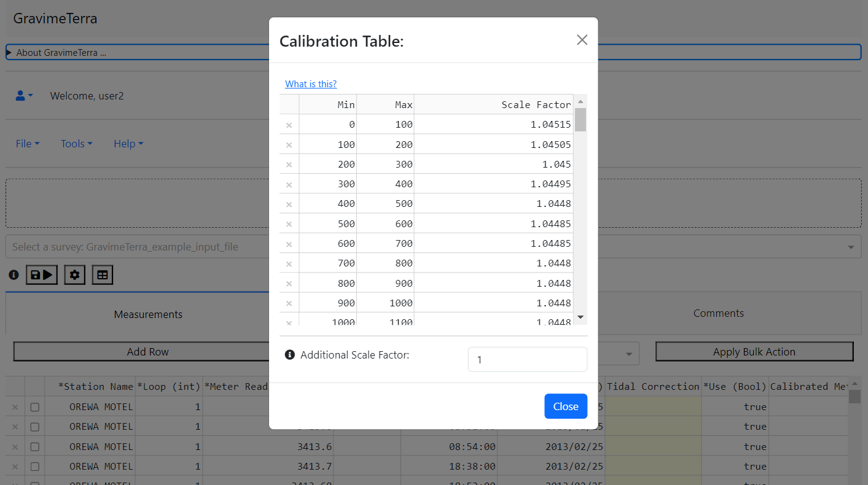
Task: Delete the first OREWA MOTEL measurement row
Action: (x=15, y=407)
